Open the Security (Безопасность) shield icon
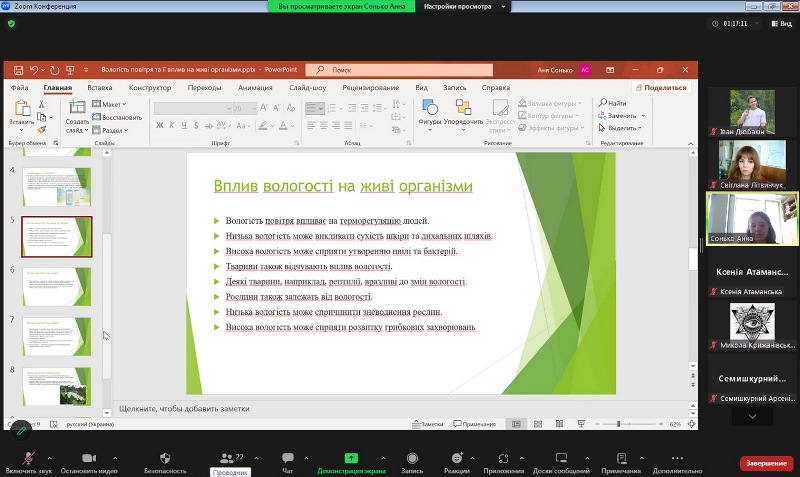Viewport: 800px width, 477px height. point(165,457)
